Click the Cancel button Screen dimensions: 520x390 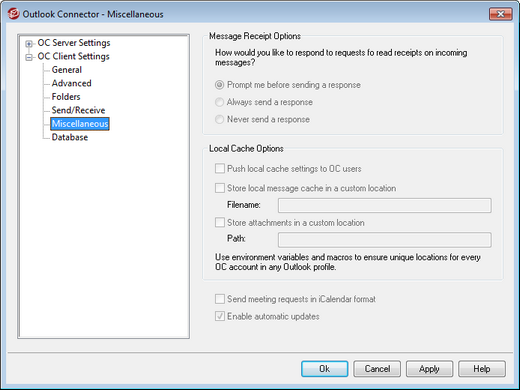(x=377, y=369)
